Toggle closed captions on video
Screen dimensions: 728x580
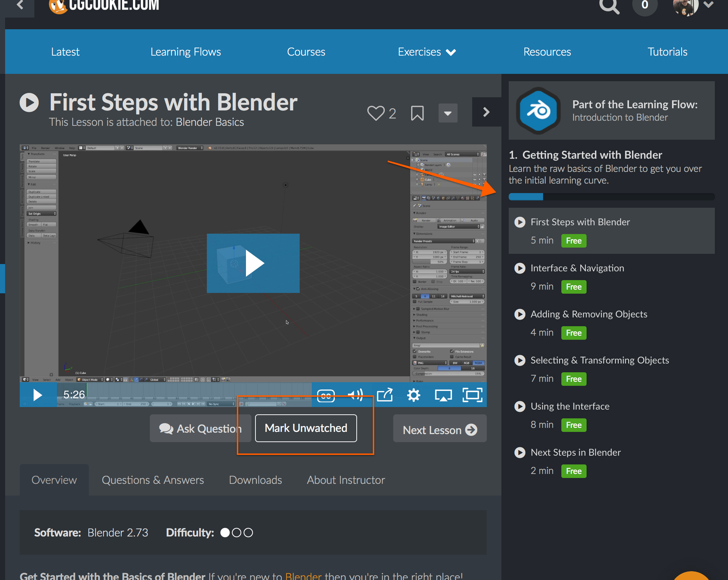326,395
